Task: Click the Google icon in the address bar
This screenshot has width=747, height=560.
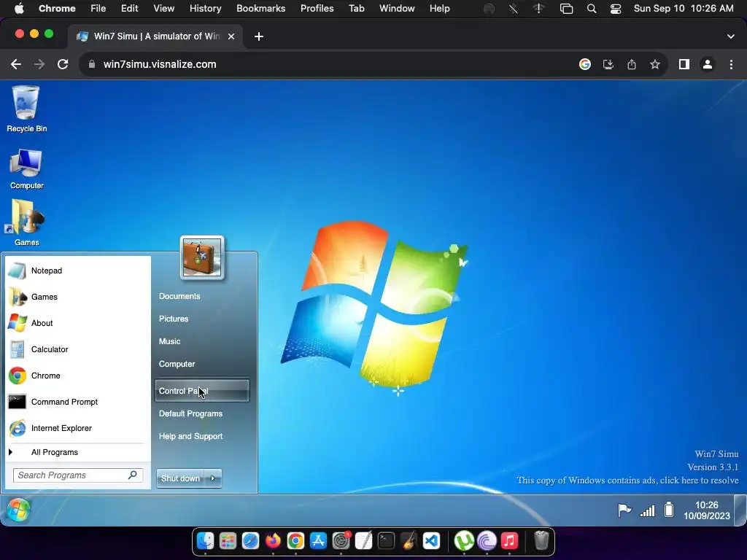Action: (585, 64)
